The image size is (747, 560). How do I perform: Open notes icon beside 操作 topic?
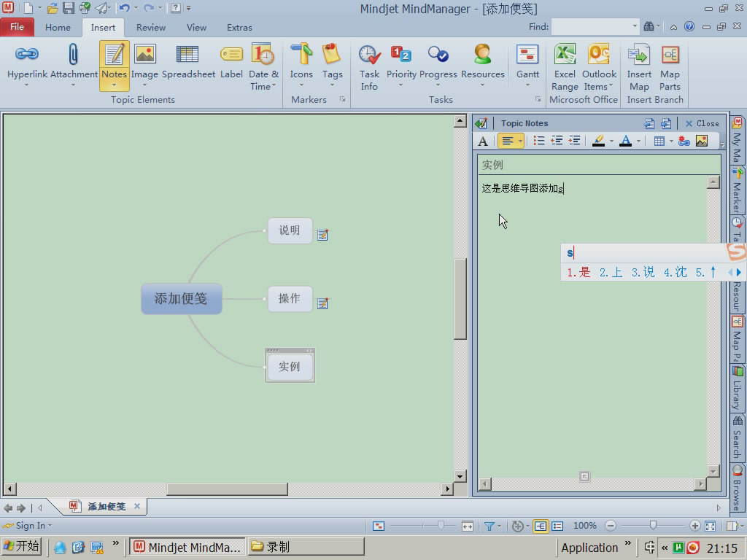(323, 303)
